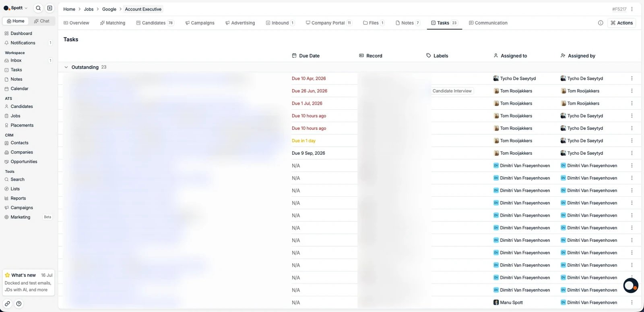Switch to the Candidates tab

coord(155,23)
